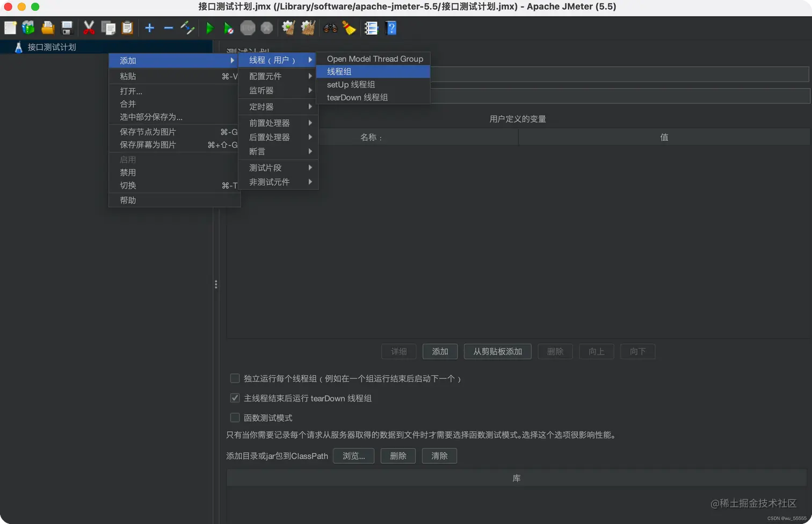This screenshot has height=524, width=812.
Task: Start the test with the green Start button
Action: tap(209, 27)
